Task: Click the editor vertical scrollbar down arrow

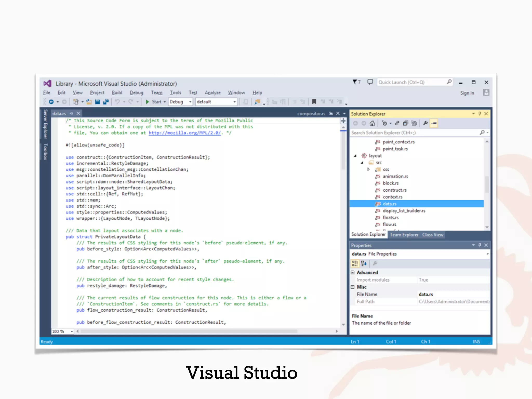Action: pos(343,324)
